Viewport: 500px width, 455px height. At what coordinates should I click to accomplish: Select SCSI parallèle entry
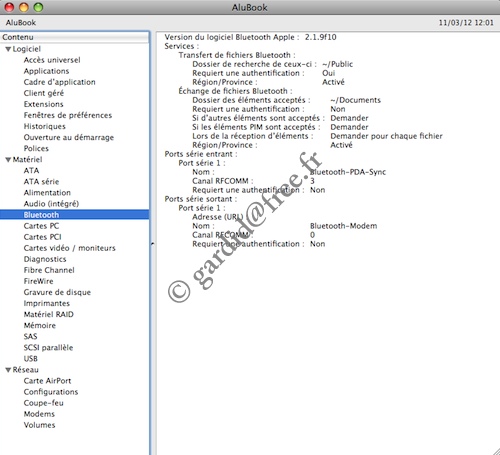click(x=48, y=348)
